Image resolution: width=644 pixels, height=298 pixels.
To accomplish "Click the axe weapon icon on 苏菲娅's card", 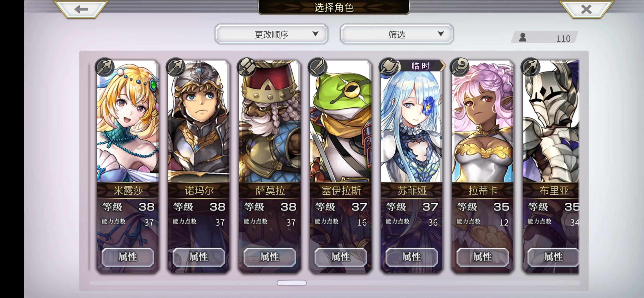I will [x=388, y=67].
